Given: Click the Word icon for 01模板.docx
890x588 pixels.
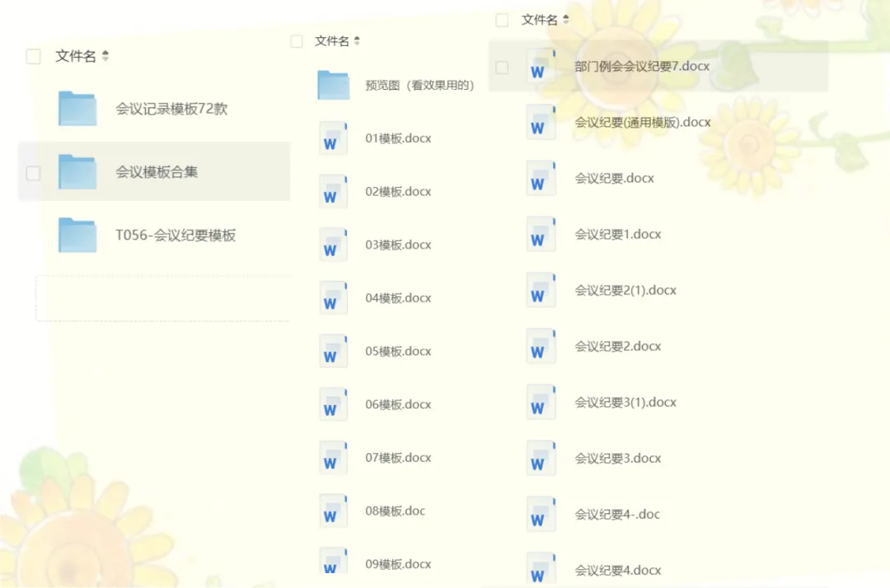Looking at the screenshot, I should pyautogui.click(x=333, y=138).
